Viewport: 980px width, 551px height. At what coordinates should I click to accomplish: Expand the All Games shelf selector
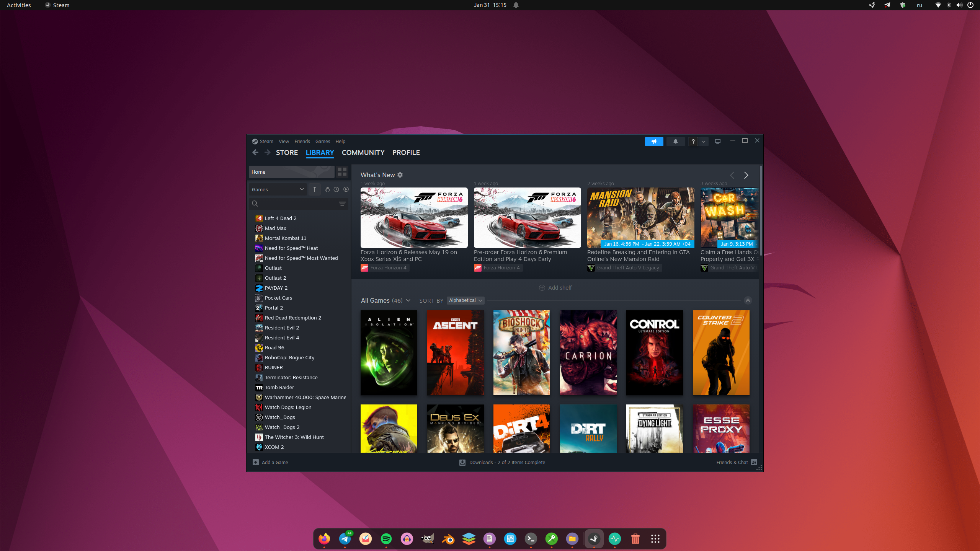point(408,300)
